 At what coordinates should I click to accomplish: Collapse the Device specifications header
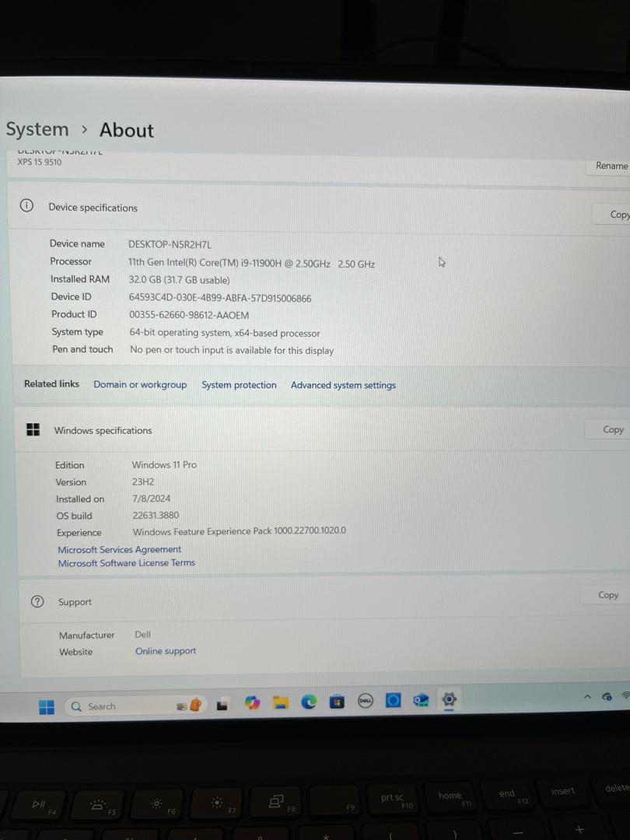click(319, 210)
